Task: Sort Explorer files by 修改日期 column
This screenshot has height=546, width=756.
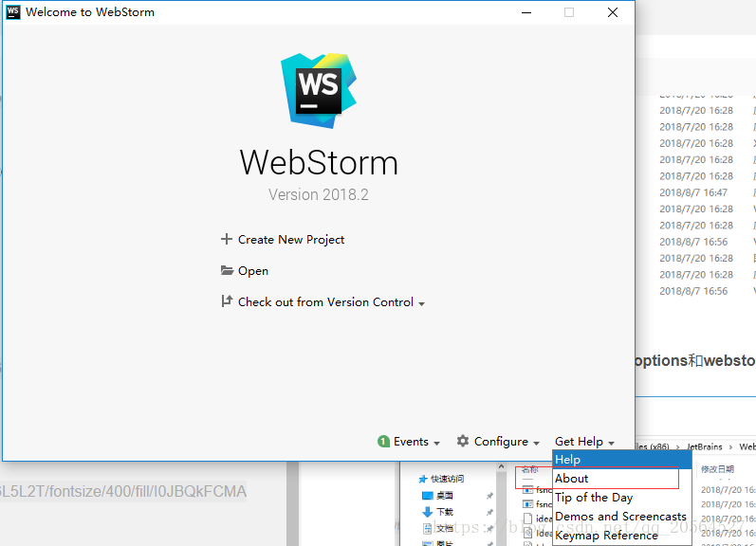Action: [717, 469]
